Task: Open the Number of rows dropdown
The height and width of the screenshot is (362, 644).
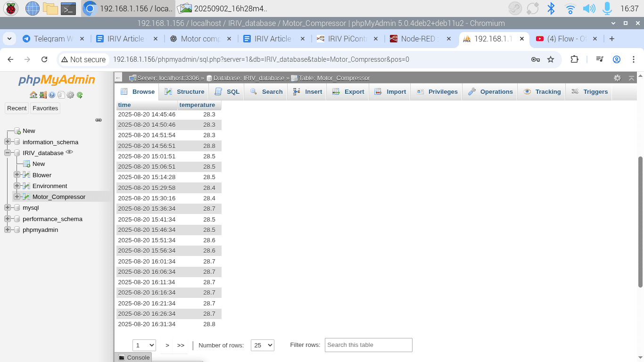Action: [262, 345]
